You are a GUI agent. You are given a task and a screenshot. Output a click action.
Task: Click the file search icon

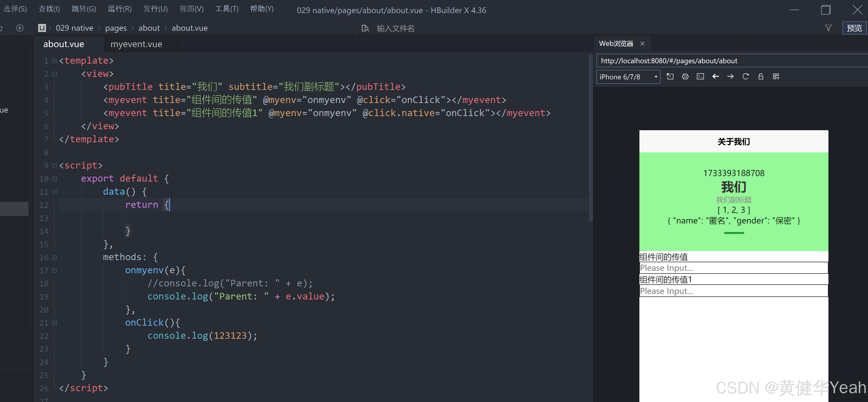pyautogui.click(x=365, y=28)
